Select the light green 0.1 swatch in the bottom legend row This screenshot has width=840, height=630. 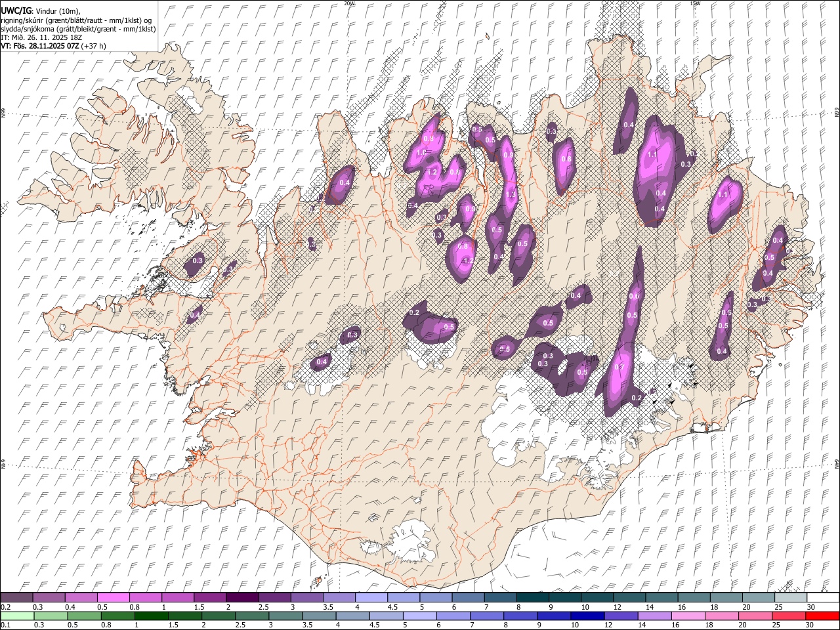[17, 616]
